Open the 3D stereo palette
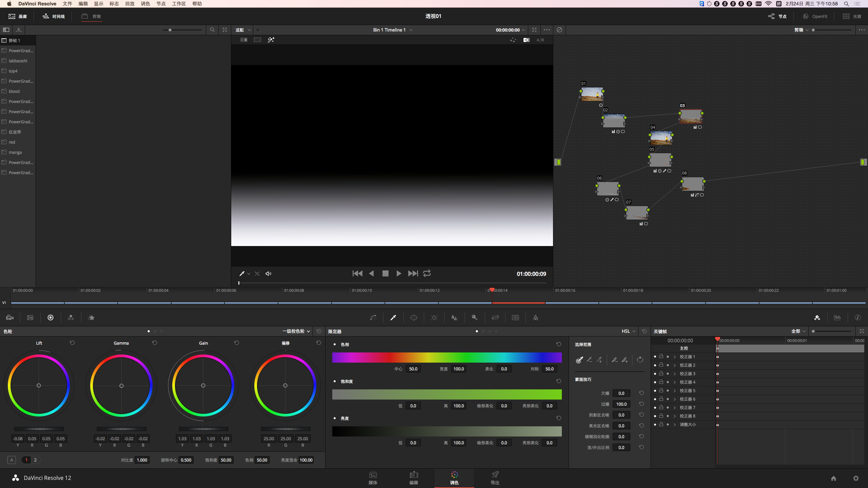The height and width of the screenshot is (488, 868). [515, 318]
